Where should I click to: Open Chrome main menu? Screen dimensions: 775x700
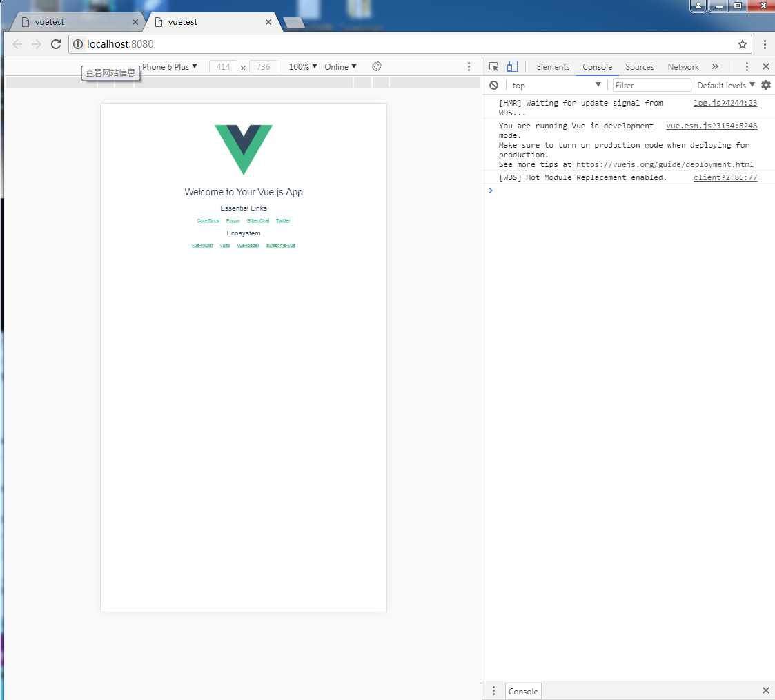(x=765, y=44)
